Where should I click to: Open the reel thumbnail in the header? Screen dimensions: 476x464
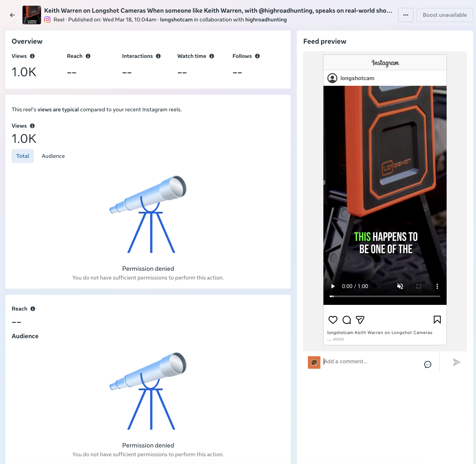[x=32, y=15]
